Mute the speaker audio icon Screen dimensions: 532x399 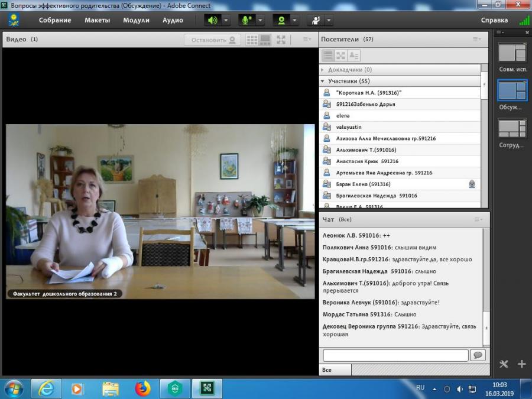click(x=213, y=20)
